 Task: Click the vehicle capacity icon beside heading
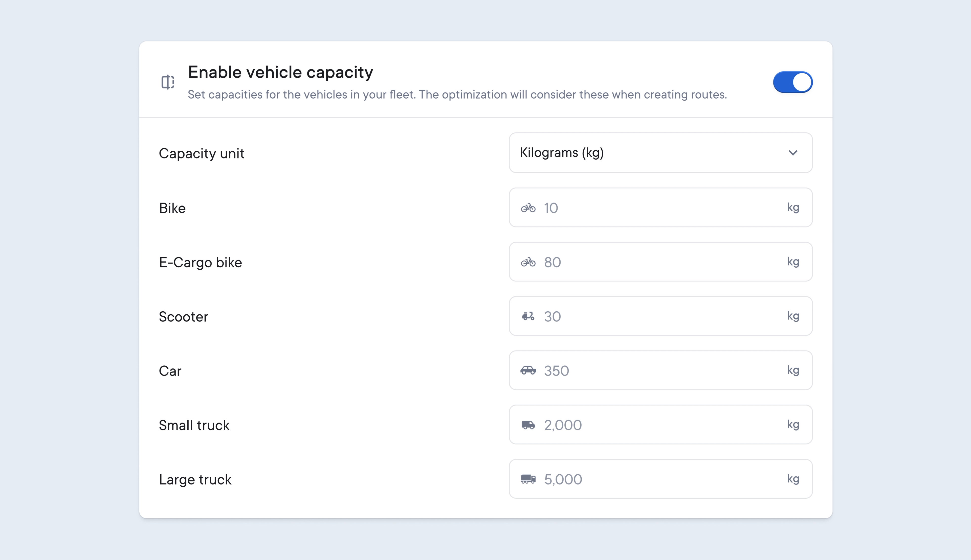tap(168, 82)
